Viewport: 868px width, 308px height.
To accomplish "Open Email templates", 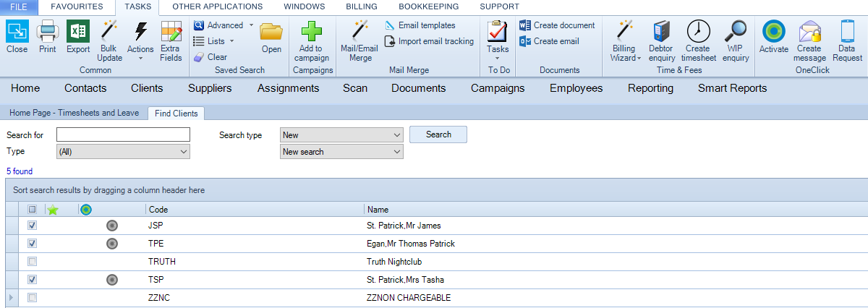I will [x=420, y=25].
